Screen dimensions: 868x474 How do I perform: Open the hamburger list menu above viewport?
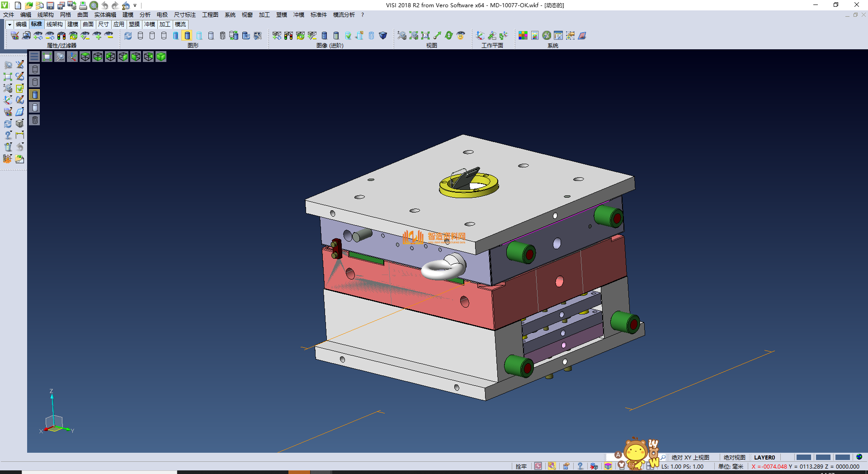pos(34,57)
